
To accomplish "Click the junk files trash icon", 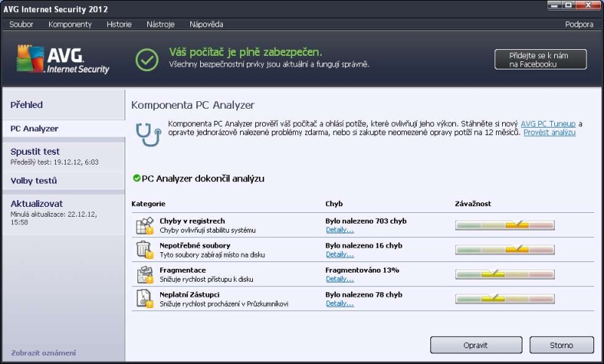I will coord(144,250).
